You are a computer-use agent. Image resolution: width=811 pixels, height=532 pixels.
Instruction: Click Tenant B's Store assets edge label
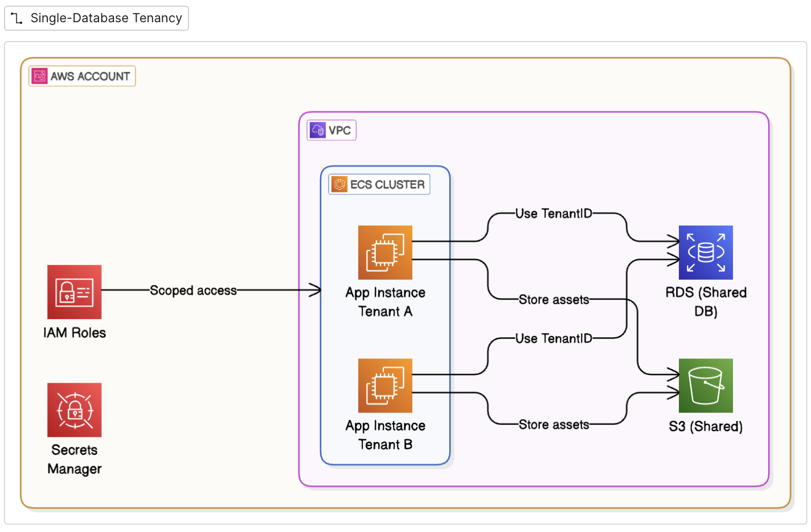pyautogui.click(x=554, y=424)
